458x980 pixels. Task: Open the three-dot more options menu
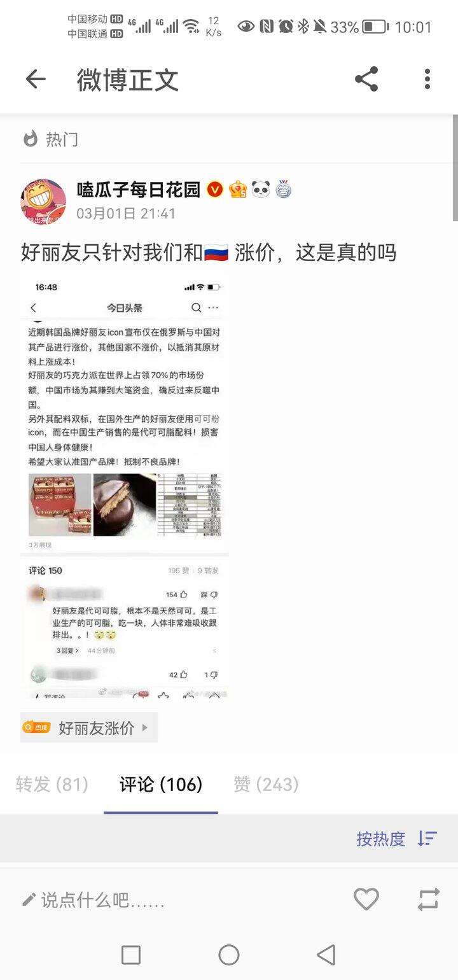(x=427, y=80)
